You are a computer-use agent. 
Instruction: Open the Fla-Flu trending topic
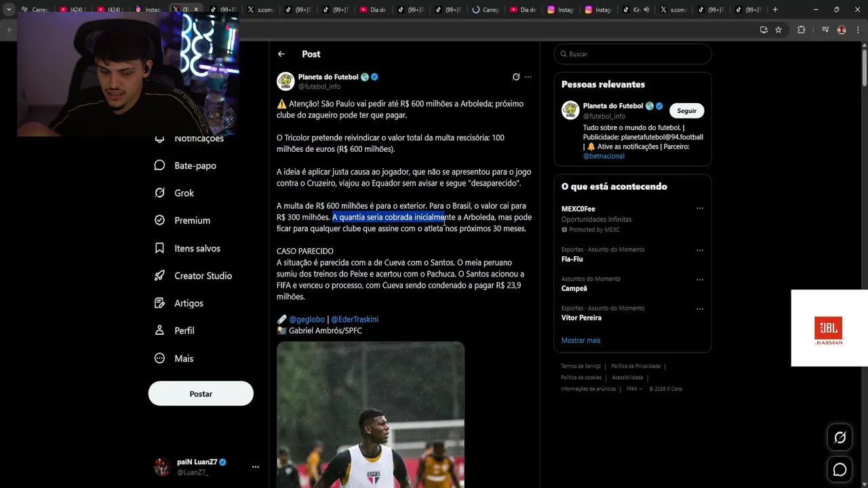[x=633, y=254]
